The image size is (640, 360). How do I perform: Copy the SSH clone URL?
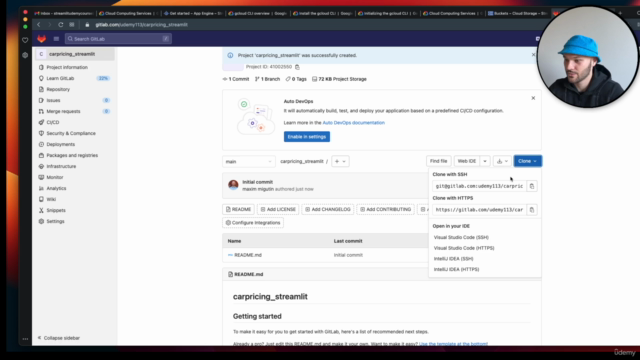[x=531, y=186]
